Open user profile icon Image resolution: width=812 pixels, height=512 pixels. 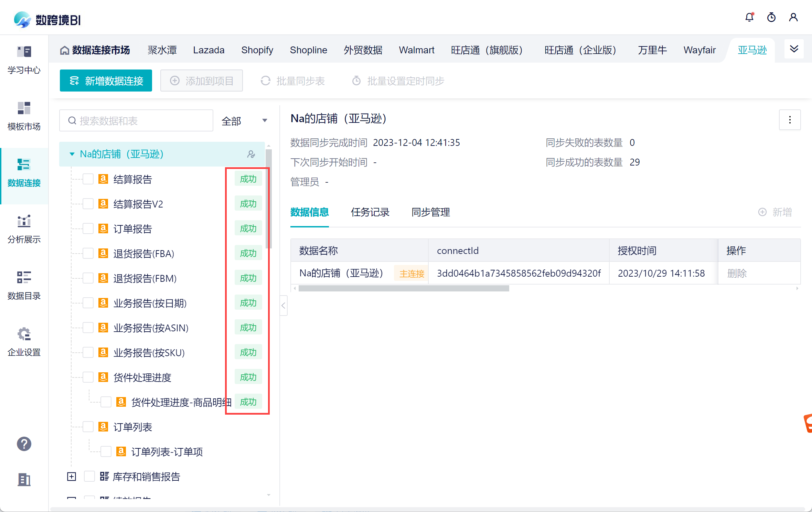[793, 17]
